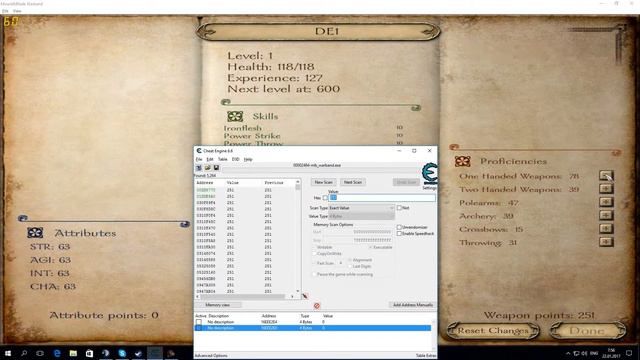The width and height of the screenshot is (640, 360).
Task: Click the found-addresses vertical scrollbar down arrow
Action: (x=298, y=291)
